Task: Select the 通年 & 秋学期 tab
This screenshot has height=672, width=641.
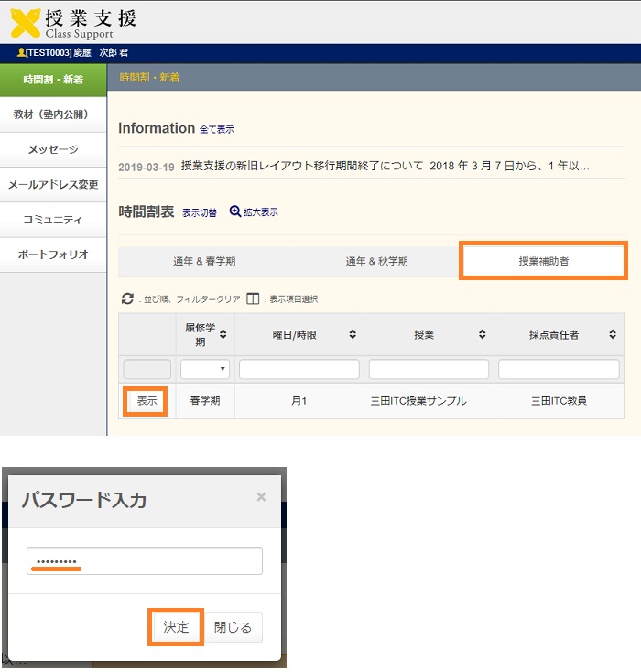Action: pyautogui.click(x=376, y=261)
